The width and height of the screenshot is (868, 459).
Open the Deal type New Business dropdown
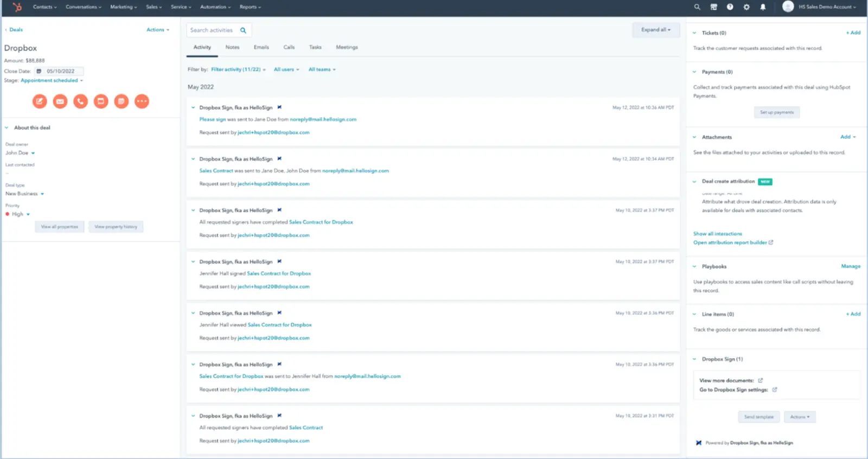click(x=25, y=194)
